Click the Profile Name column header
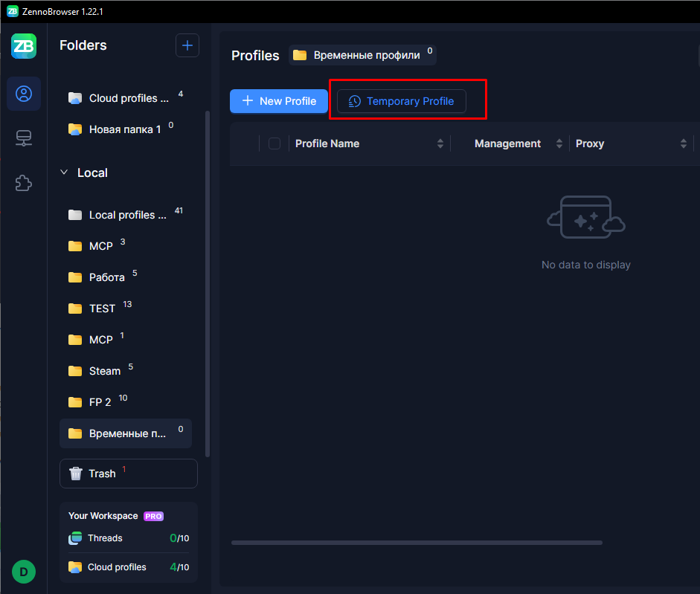This screenshot has height=594, width=700. point(327,143)
